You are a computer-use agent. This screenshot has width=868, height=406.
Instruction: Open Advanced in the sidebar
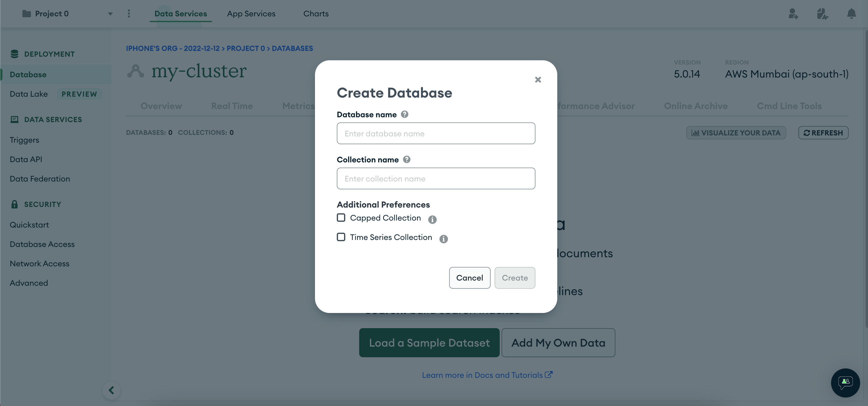tap(29, 283)
